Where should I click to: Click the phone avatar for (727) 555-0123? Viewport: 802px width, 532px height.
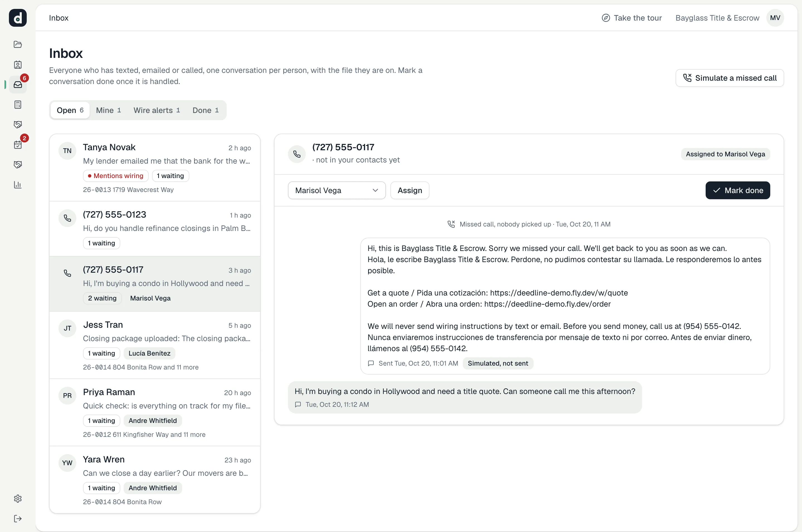67,218
